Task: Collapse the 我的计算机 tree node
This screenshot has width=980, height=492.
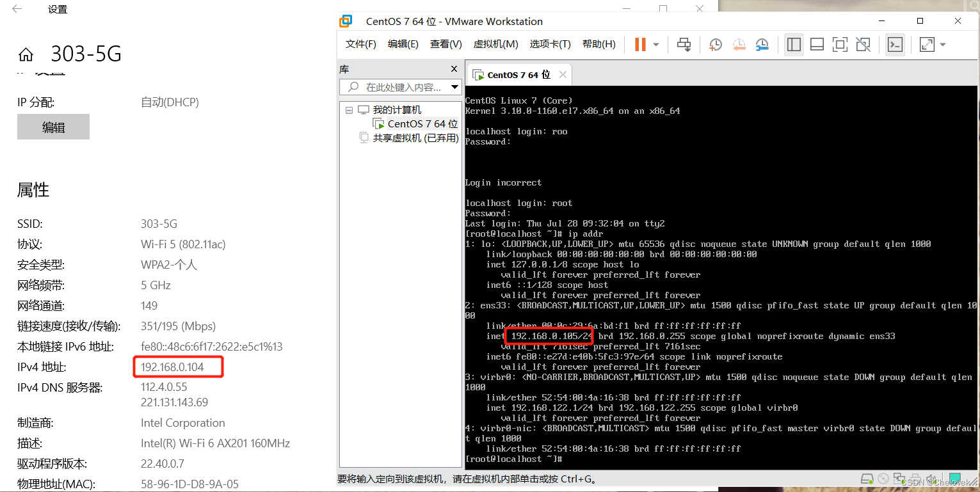Action: tap(349, 110)
